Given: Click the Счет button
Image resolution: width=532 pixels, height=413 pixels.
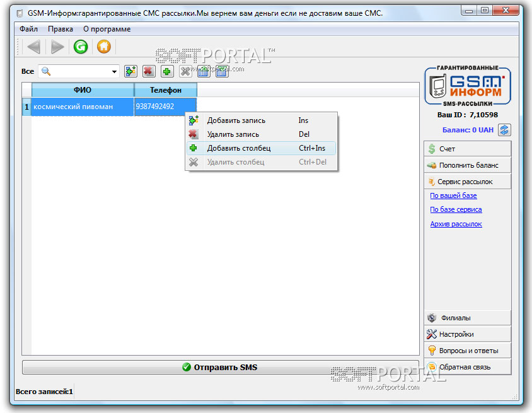Looking at the screenshot, I should click(468, 149).
